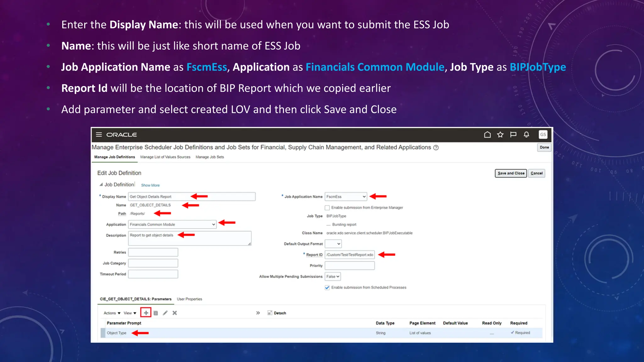Open Job Application Name dropdown
The width and height of the screenshot is (644, 362).
[346, 197]
